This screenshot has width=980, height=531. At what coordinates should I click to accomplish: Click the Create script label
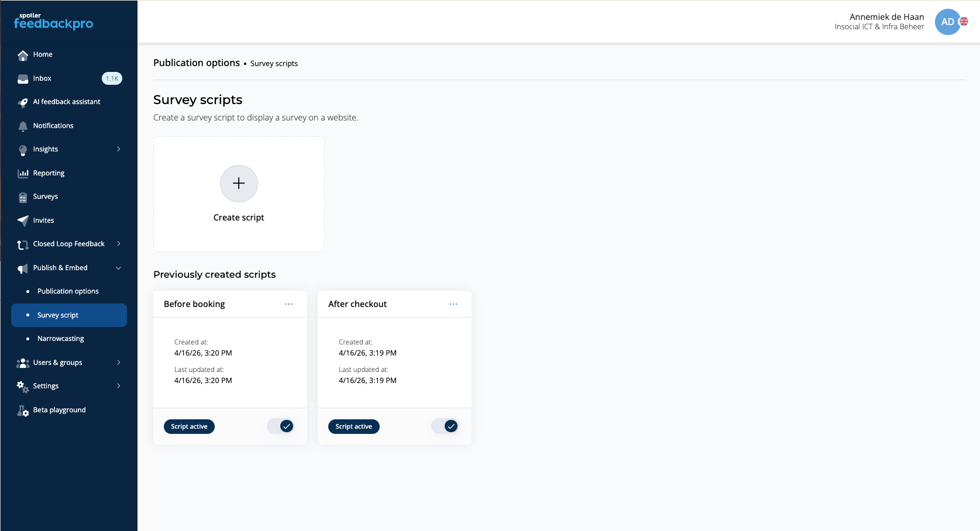[239, 218]
